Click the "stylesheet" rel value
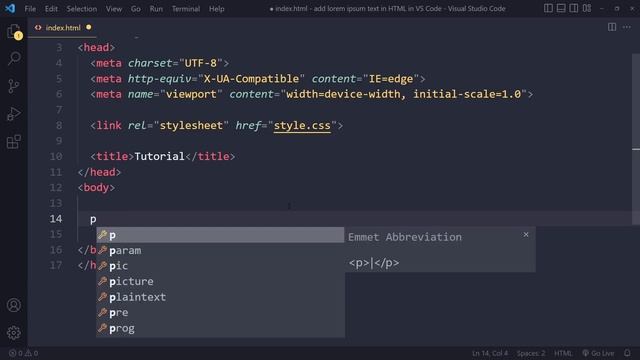The image size is (640, 360). [x=191, y=125]
